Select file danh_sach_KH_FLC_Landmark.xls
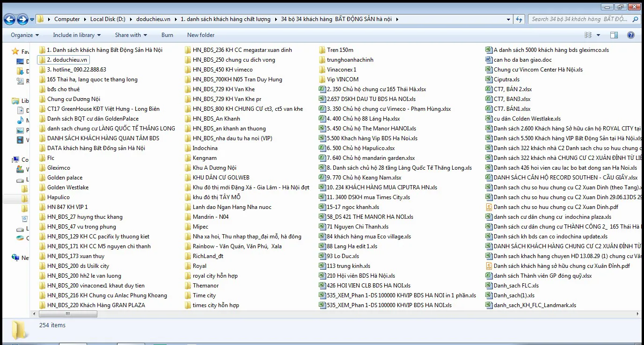The image size is (644, 345). 531,305
